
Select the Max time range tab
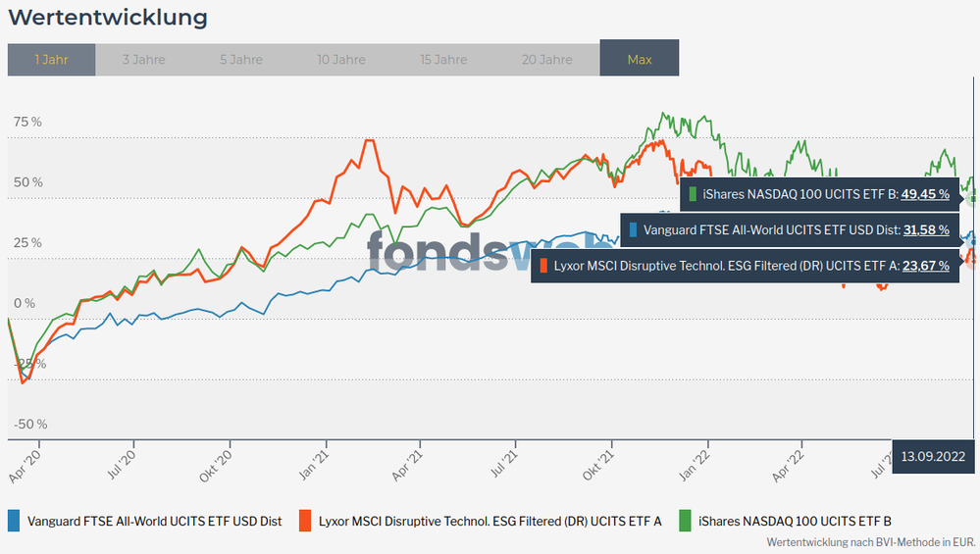pyautogui.click(x=640, y=59)
